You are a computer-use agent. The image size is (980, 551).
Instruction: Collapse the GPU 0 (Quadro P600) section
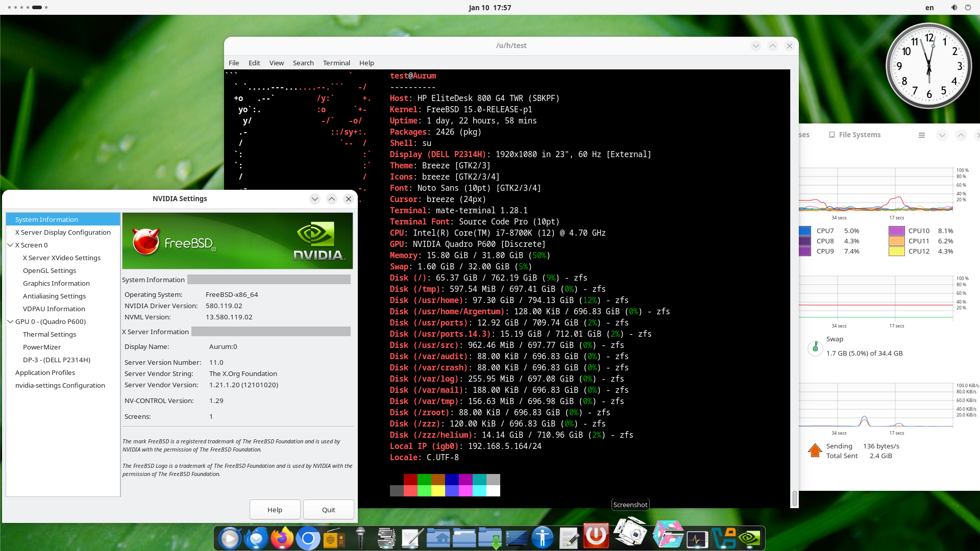[10, 321]
